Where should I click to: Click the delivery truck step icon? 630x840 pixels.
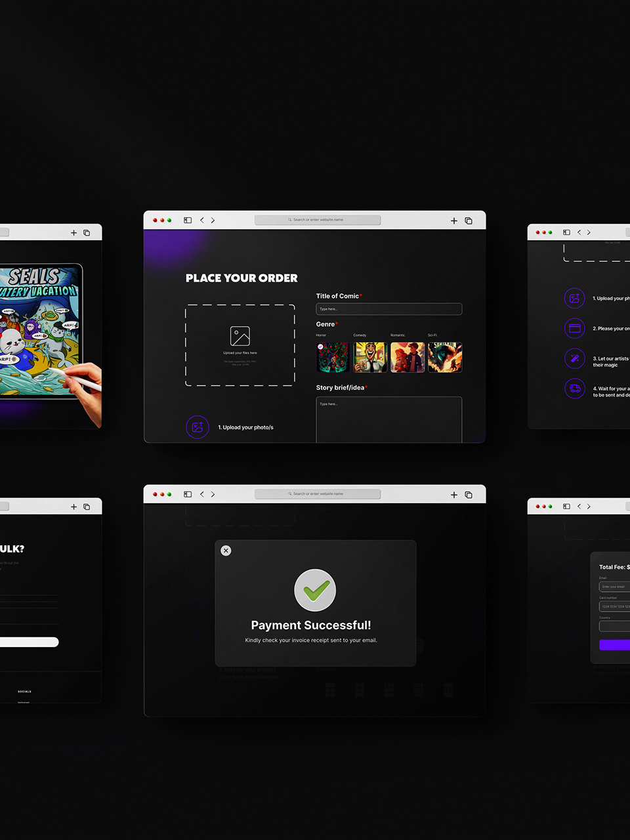click(574, 388)
